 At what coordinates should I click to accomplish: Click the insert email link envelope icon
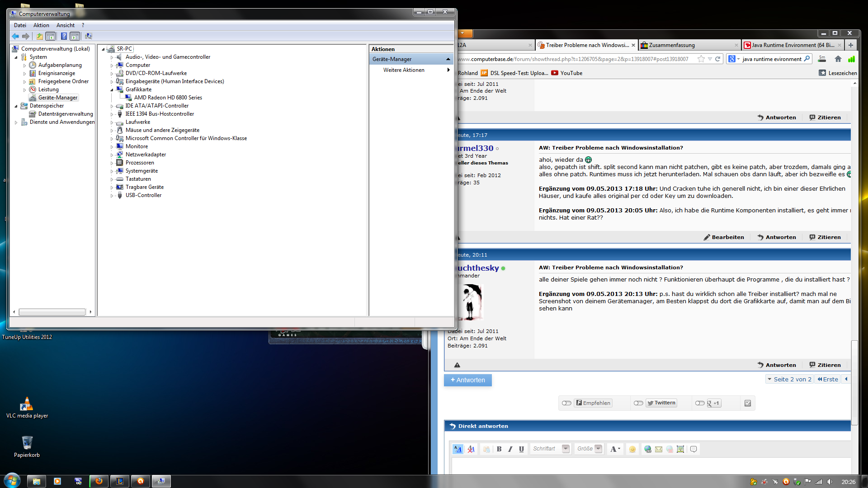pos(659,449)
